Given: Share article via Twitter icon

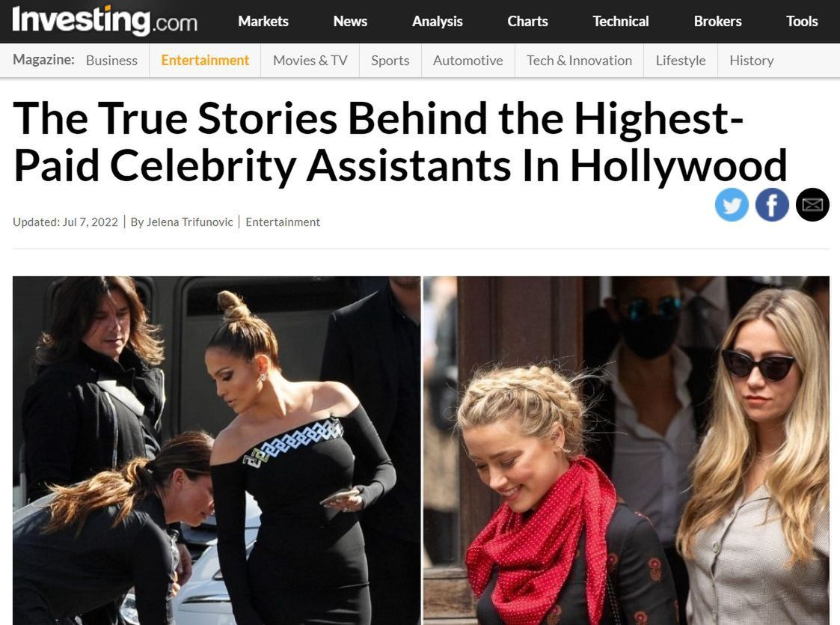Looking at the screenshot, I should pos(732,205).
